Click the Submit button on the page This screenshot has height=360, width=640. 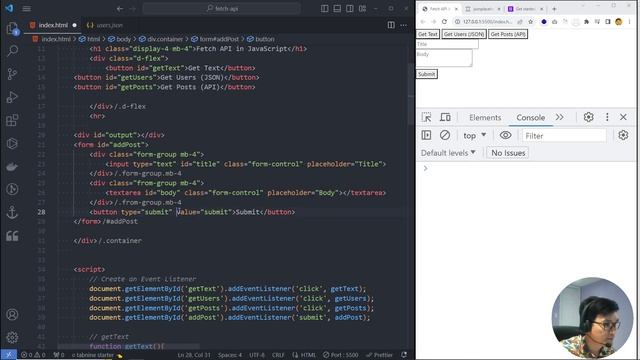pyautogui.click(x=427, y=74)
